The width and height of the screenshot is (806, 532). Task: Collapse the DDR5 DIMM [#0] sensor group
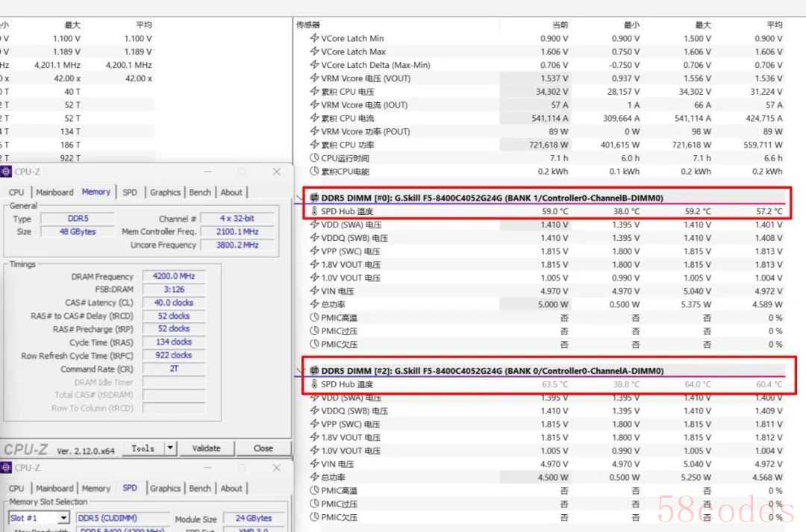click(x=300, y=198)
